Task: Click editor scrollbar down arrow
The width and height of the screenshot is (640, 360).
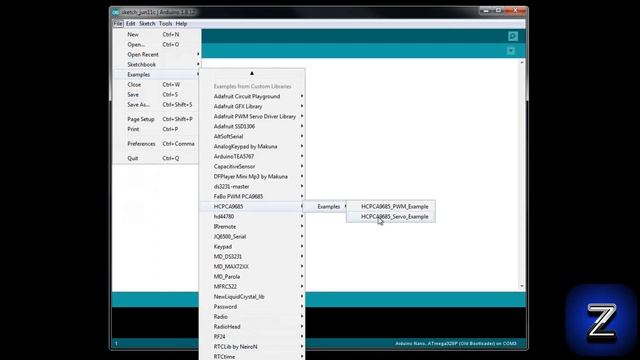Action: click(x=522, y=286)
